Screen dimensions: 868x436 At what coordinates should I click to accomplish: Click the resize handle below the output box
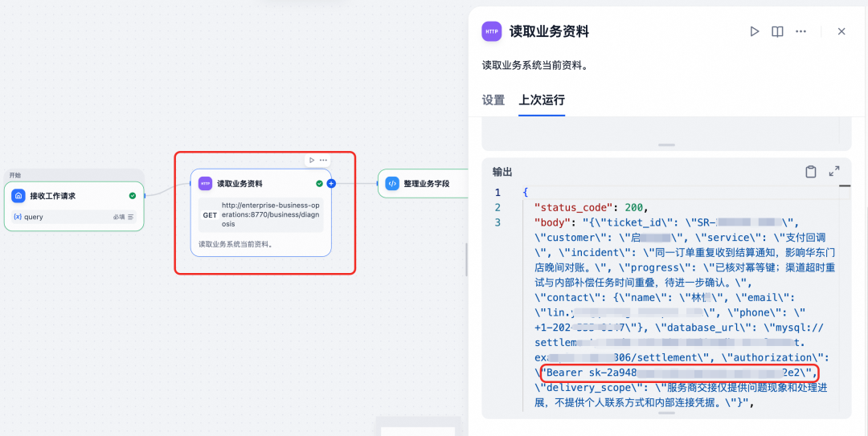(x=666, y=414)
